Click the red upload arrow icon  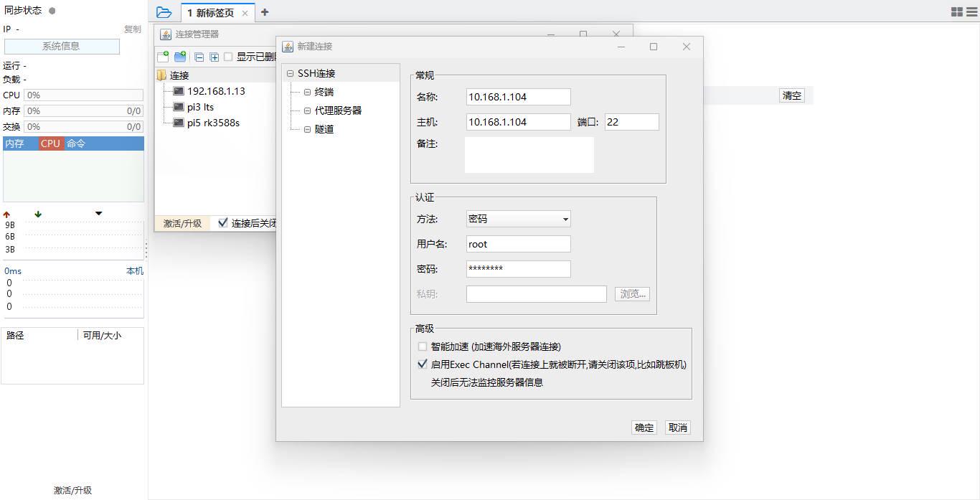click(x=7, y=214)
